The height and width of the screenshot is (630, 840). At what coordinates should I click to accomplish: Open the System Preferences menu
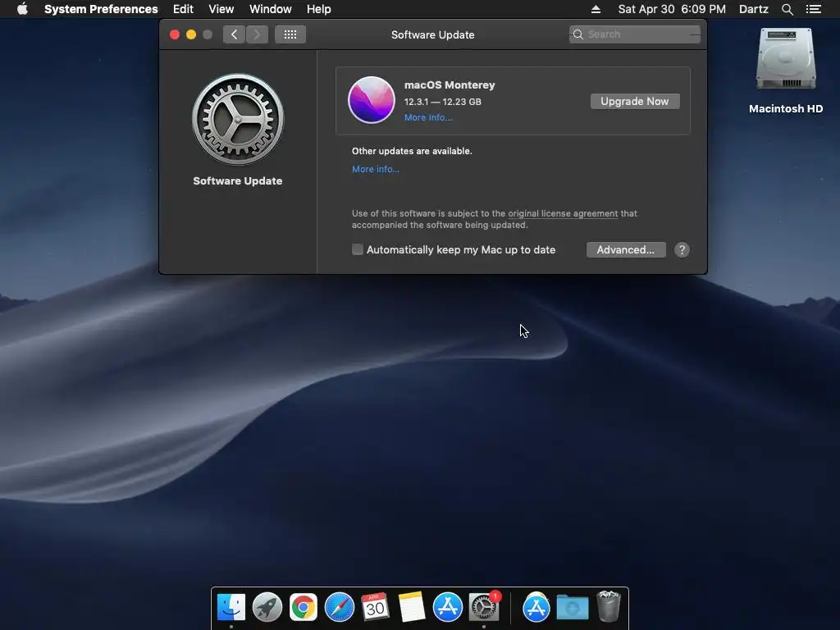pyautogui.click(x=101, y=9)
